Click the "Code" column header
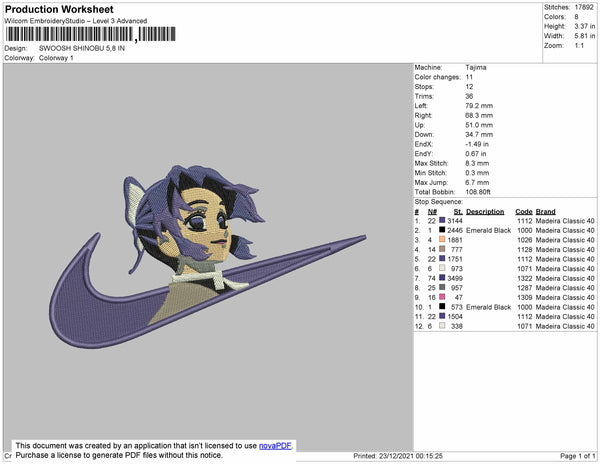 [524, 212]
